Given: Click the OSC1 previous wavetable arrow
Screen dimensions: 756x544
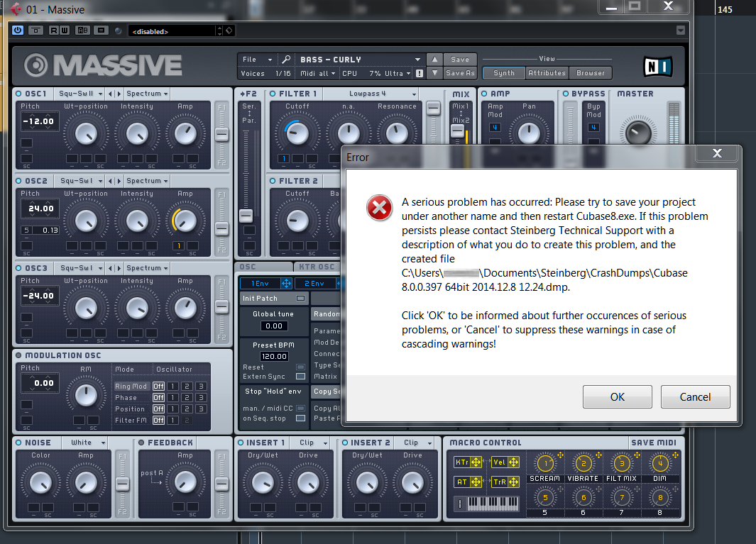Looking at the screenshot, I should 111,94.
